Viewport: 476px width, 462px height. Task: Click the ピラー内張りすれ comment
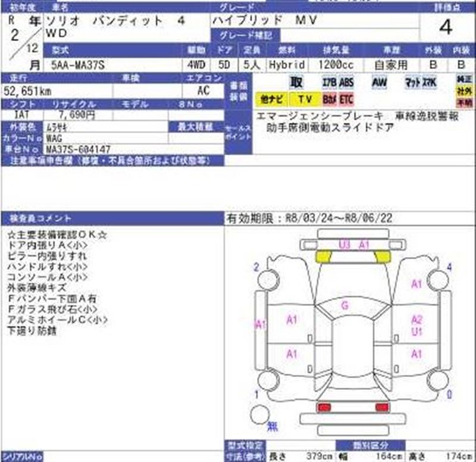(47, 256)
